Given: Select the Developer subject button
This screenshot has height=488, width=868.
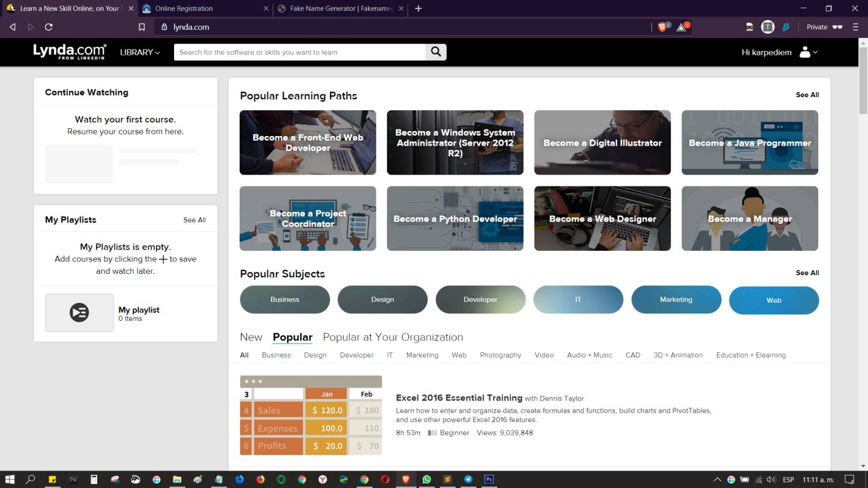Looking at the screenshot, I should [x=480, y=299].
